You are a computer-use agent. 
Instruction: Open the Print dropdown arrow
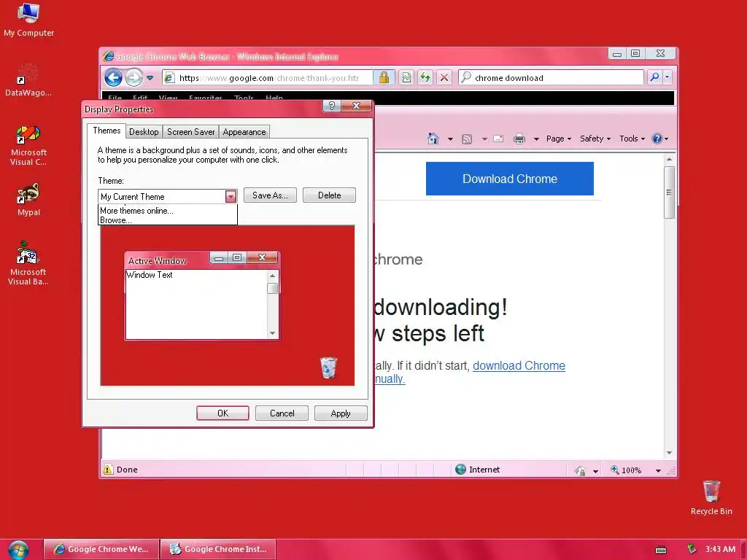click(x=536, y=139)
